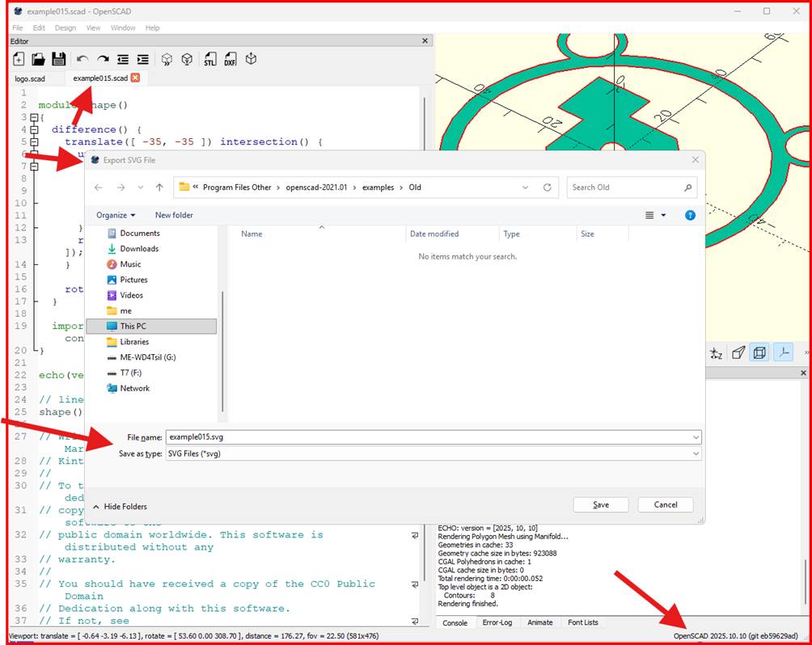Click the Cancel button in export dialog
This screenshot has width=812, height=645.
tap(665, 504)
